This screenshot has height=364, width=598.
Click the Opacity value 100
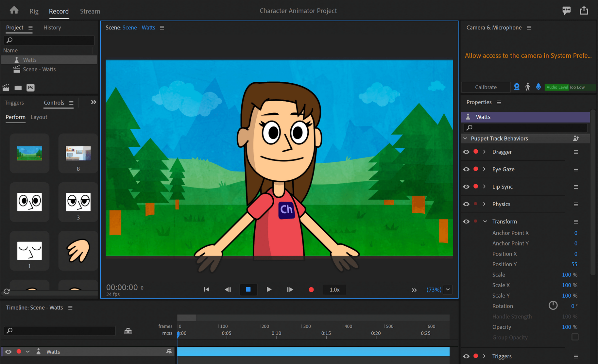coord(567,327)
